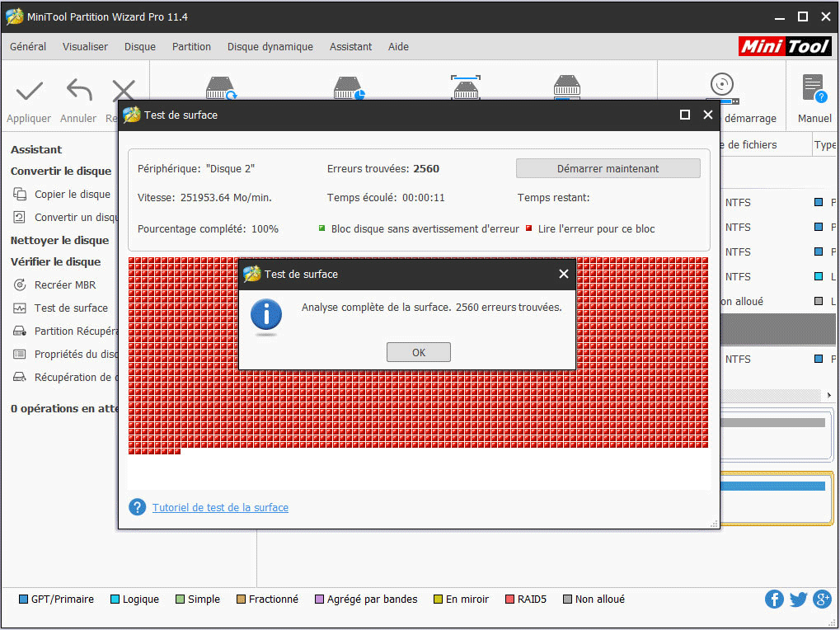Click the Type column header
The height and width of the screenshot is (630, 840).
point(824,144)
